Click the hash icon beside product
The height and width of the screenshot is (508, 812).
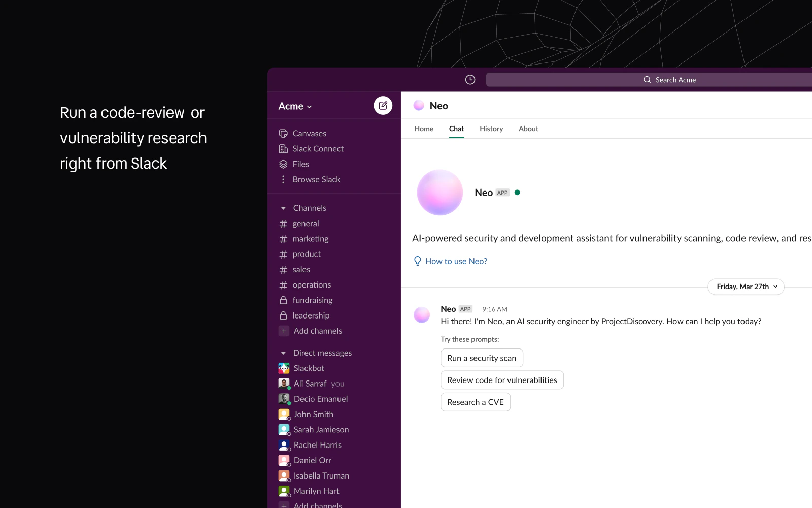tap(283, 254)
